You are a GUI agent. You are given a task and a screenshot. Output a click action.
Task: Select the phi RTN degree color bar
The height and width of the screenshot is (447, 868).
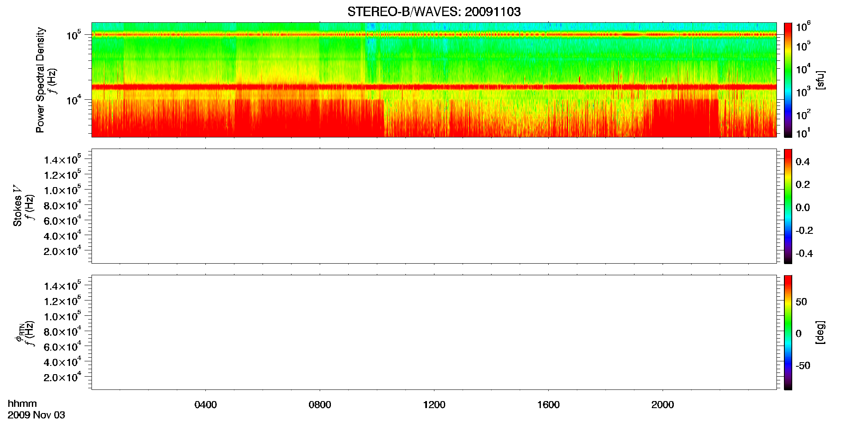pyautogui.click(x=788, y=332)
